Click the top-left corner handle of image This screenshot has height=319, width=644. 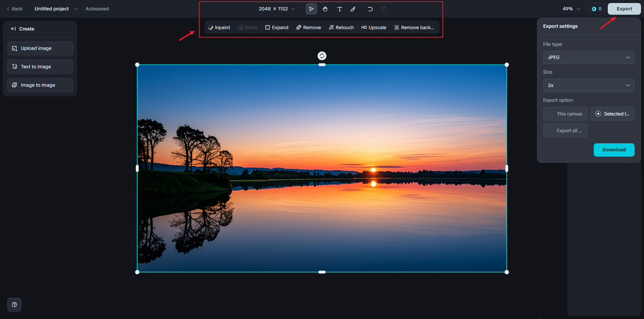click(x=137, y=65)
